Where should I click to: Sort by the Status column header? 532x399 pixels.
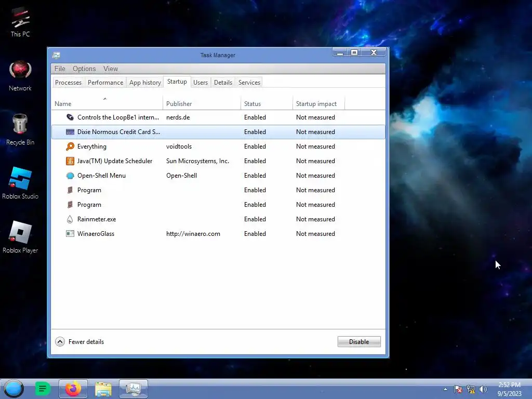(267, 103)
